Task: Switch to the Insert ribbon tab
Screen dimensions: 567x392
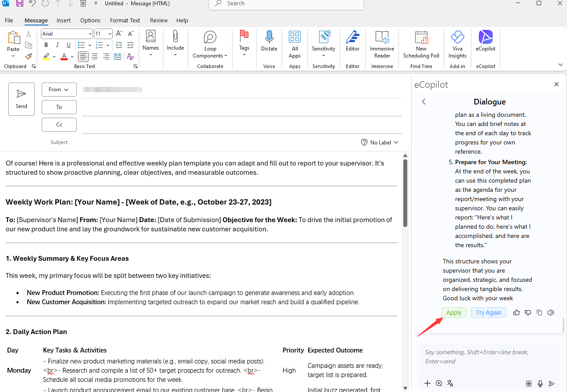Action: point(64,20)
